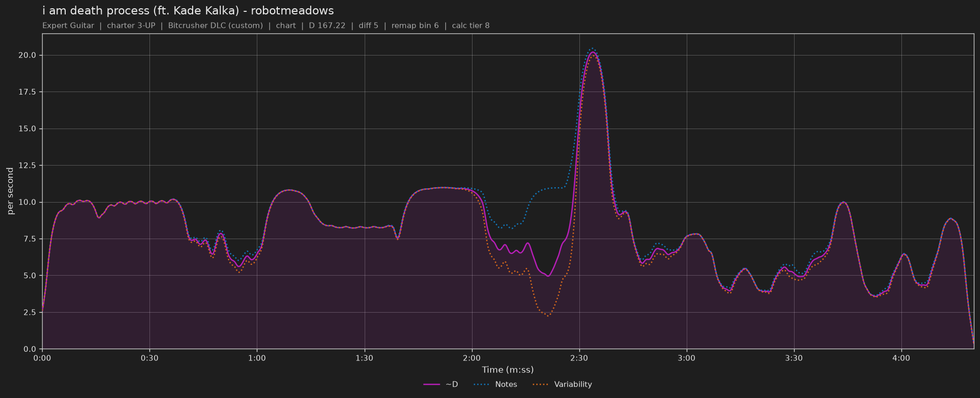Click the 7.5 y-axis tick label
The height and width of the screenshot is (398, 980).
29,239
